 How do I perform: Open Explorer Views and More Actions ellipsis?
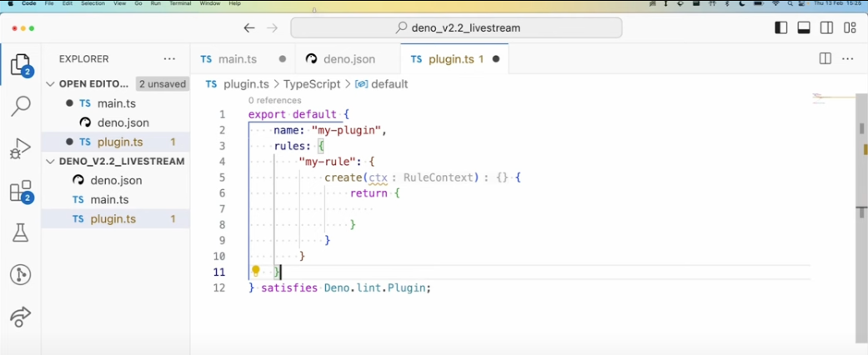(x=169, y=58)
